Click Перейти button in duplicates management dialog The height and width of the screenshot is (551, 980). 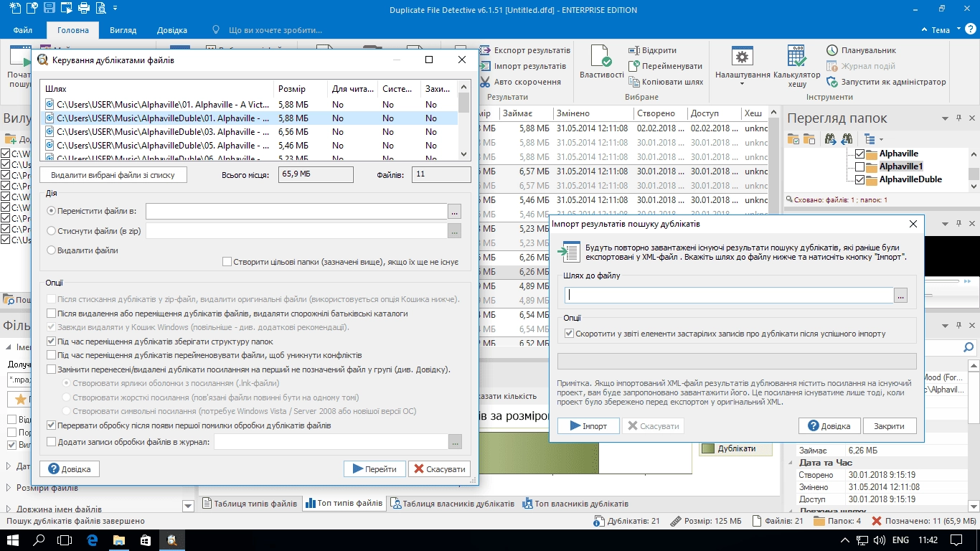(375, 469)
